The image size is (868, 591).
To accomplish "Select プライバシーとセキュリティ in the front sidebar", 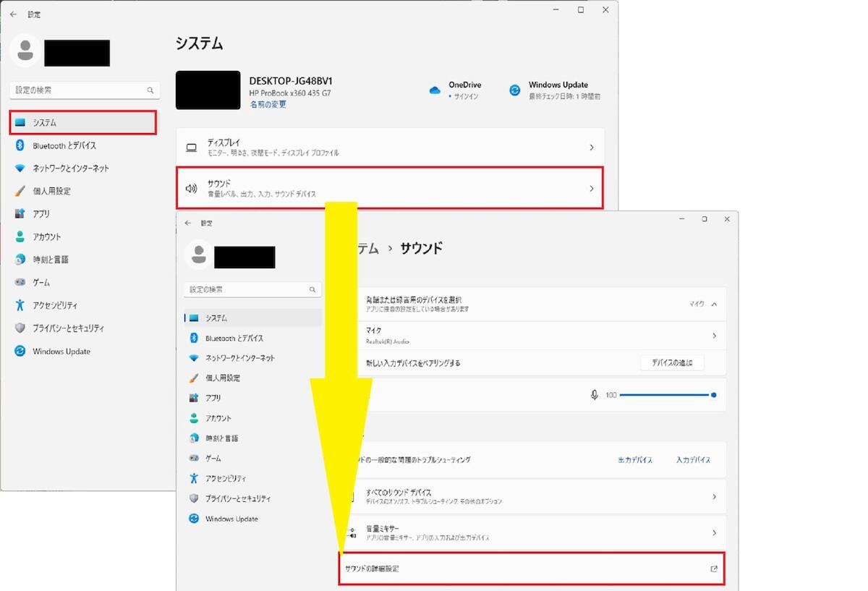I will tap(237, 498).
